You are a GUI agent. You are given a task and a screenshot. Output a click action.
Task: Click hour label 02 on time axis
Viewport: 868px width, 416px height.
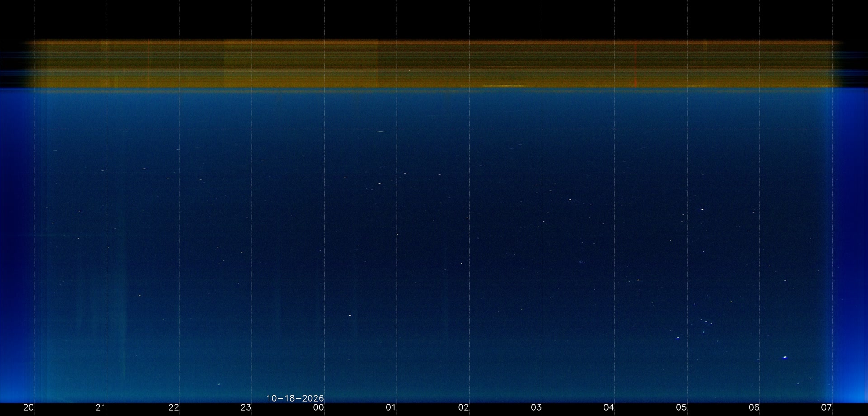point(464,407)
